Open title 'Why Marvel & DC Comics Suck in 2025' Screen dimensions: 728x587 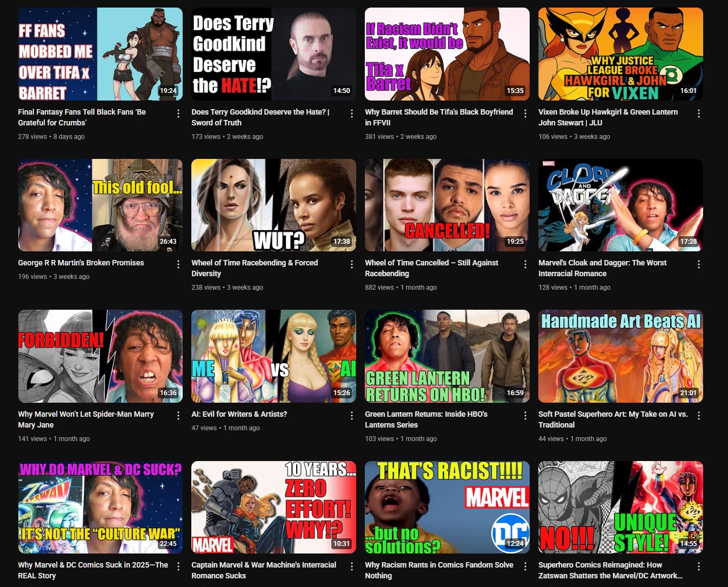point(93,570)
